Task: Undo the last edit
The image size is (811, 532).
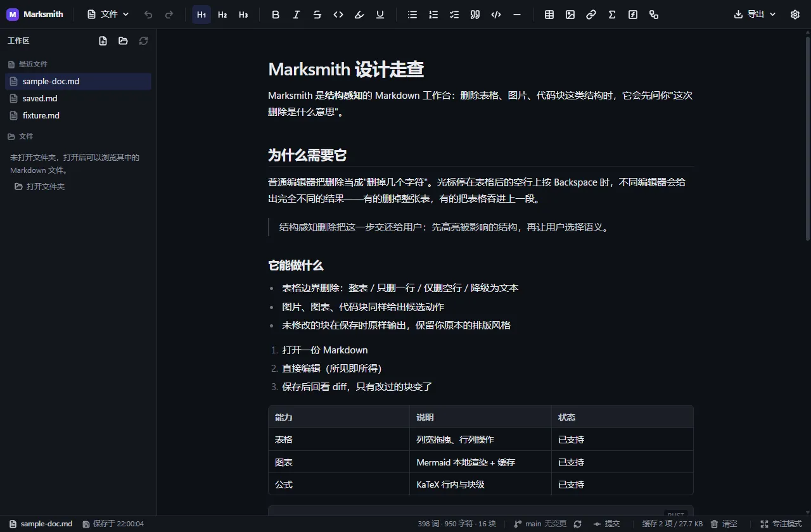Action: click(x=148, y=15)
